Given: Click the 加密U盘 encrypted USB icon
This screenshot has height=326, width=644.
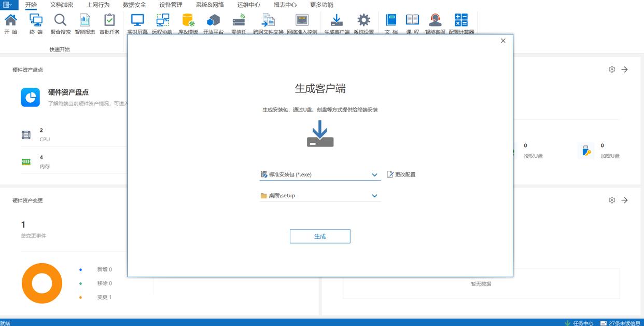Looking at the screenshot, I should [586, 151].
